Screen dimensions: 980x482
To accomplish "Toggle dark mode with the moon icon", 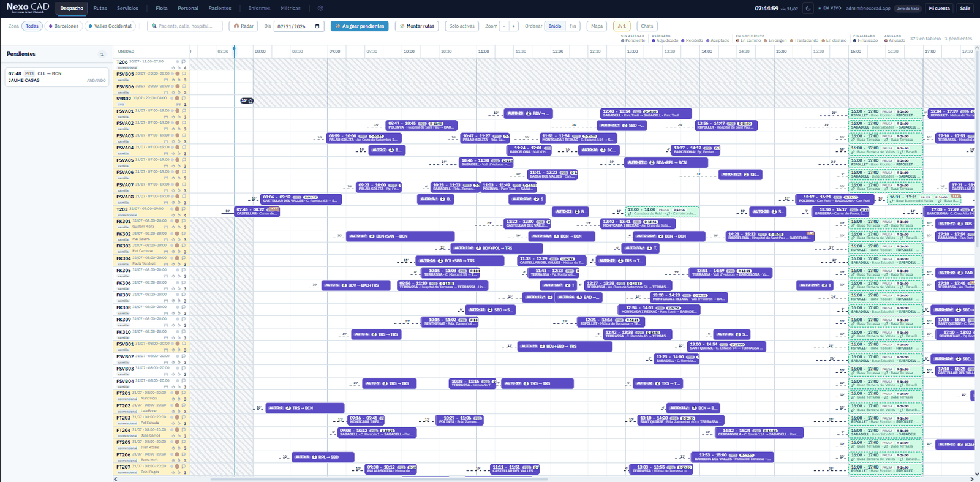I will (x=808, y=9).
